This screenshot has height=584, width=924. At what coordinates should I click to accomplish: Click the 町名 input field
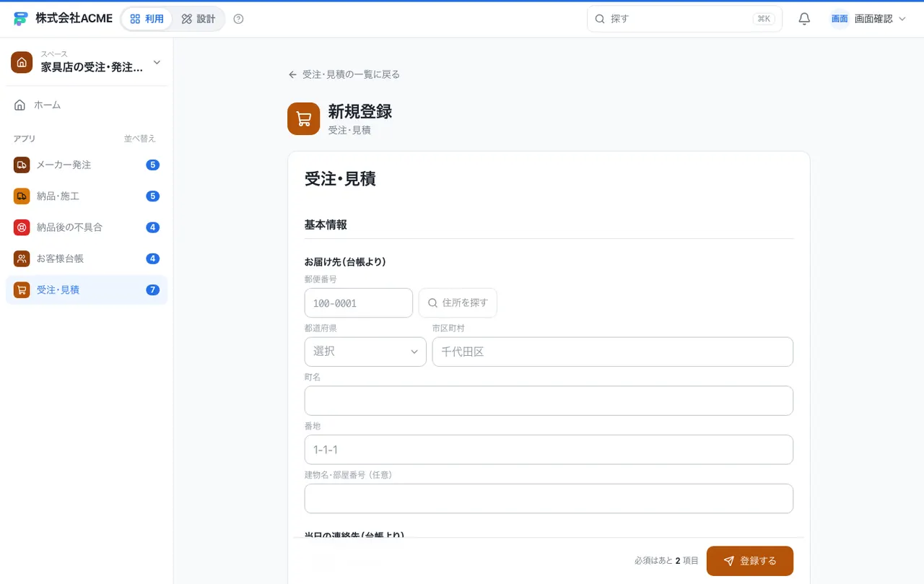tap(549, 401)
